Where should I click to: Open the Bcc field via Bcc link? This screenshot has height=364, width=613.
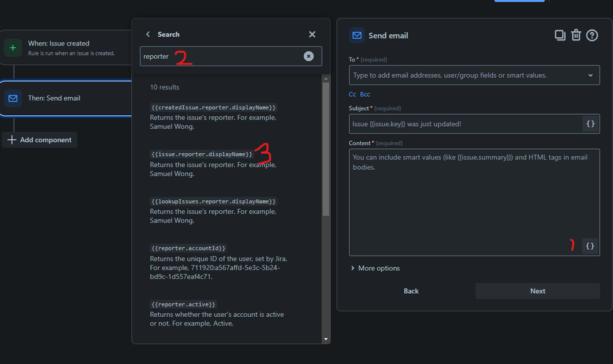point(364,94)
